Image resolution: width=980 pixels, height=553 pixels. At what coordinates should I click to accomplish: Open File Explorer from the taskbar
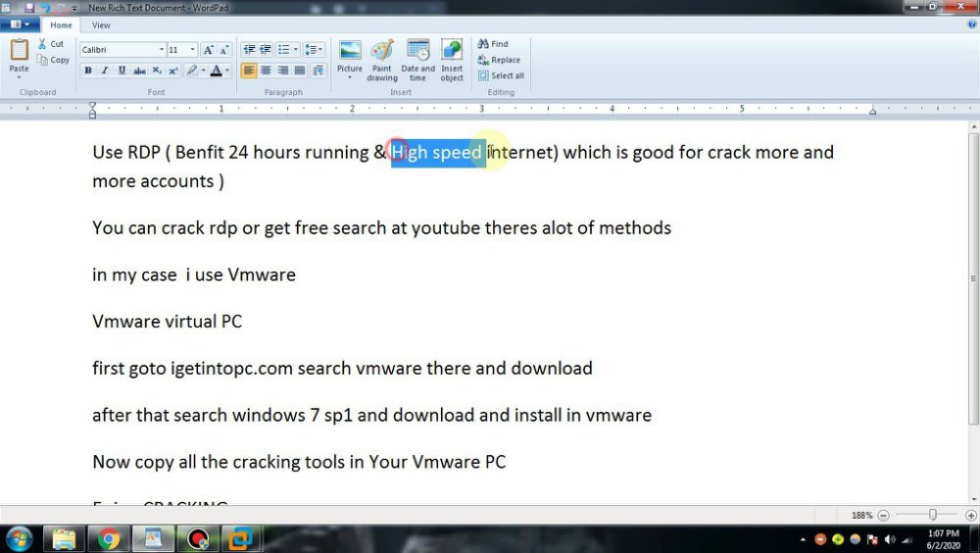click(64, 538)
